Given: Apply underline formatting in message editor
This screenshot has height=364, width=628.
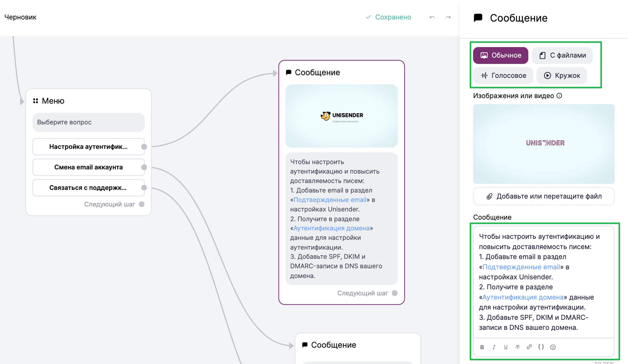Looking at the screenshot, I should (x=506, y=347).
